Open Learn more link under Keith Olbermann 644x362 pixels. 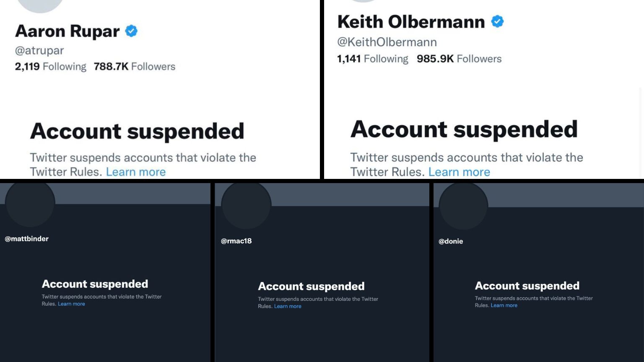pyautogui.click(x=459, y=172)
